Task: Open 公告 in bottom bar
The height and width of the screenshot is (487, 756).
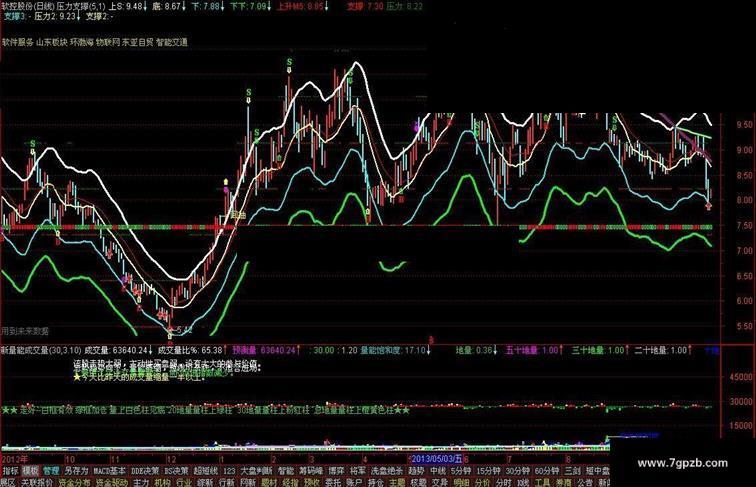Action: [x=585, y=483]
